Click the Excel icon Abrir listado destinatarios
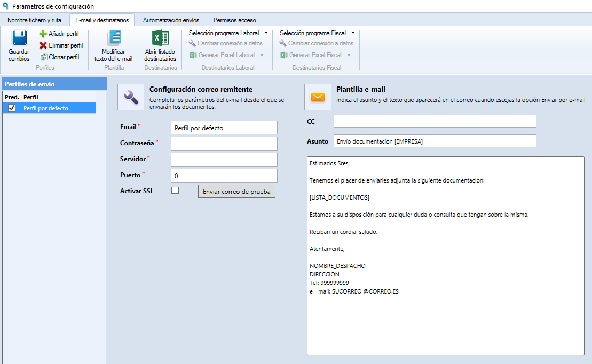 pos(161,38)
